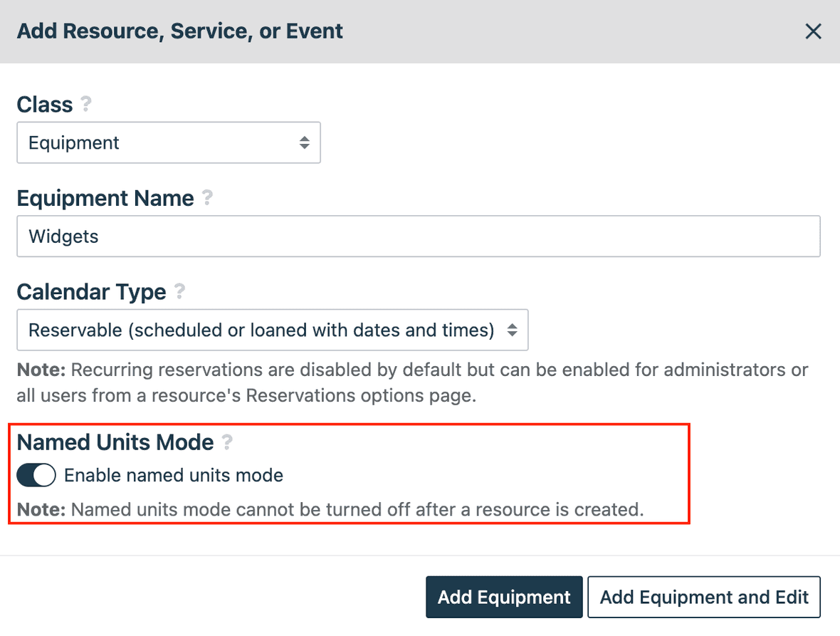This screenshot has width=840, height=636.
Task: Click the Class field label
Action: [x=45, y=104]
